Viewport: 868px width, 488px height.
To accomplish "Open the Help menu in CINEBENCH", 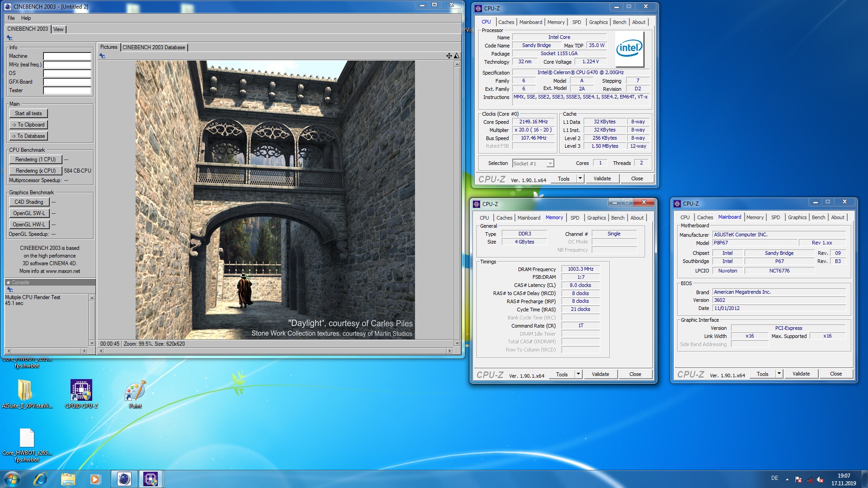I will (26, 18).
